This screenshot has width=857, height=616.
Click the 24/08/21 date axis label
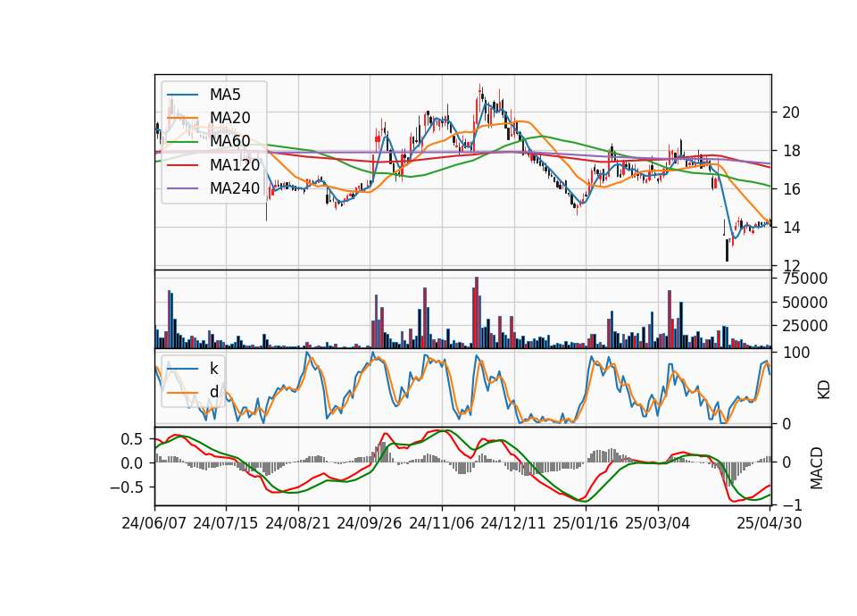point(298,523)
